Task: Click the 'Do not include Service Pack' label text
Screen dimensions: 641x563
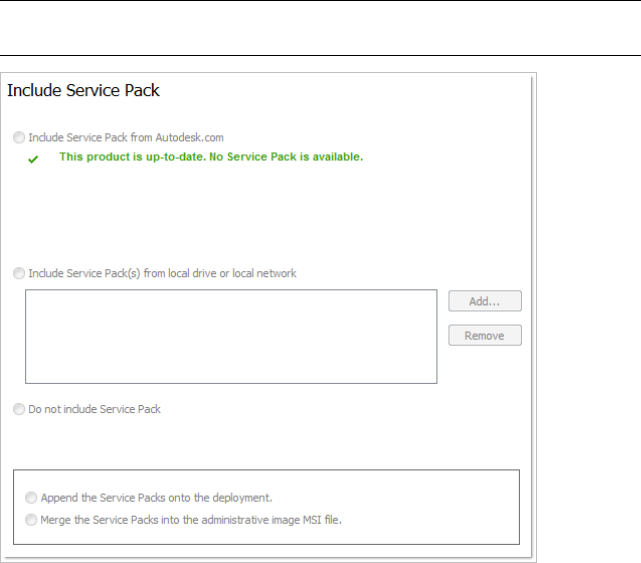Action: tap(95, 409)
